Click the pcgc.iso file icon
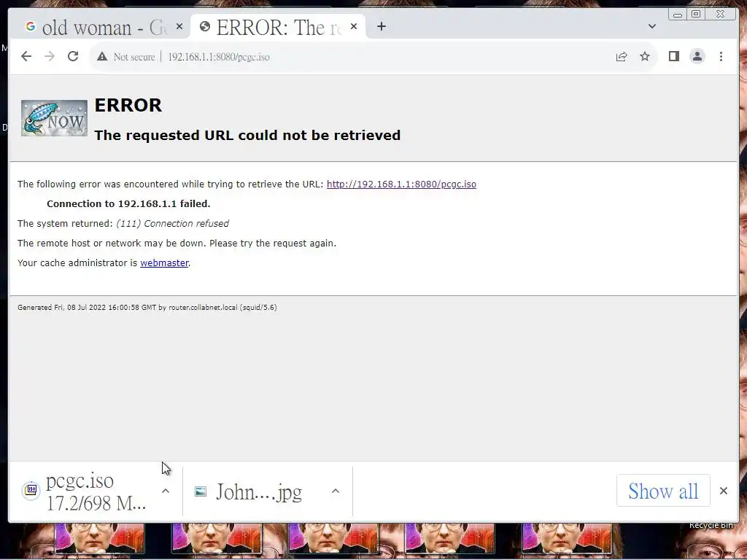The width and height of the screenshot is (747, 560). [31, 490]
